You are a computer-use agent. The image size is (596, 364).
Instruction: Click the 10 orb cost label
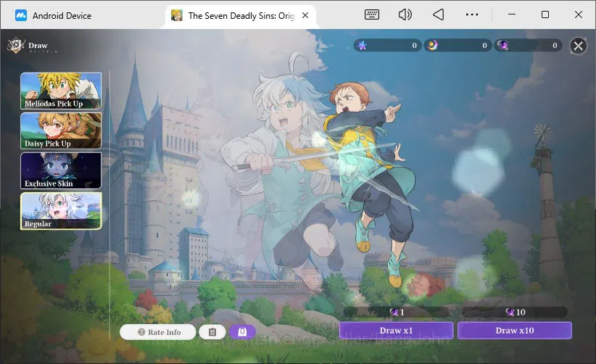click(515, 313)
